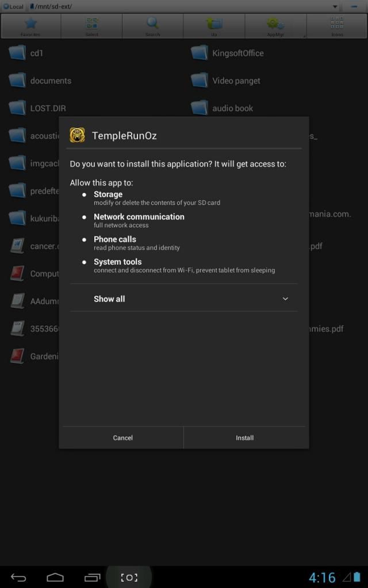
Task: Expand Show all permissions
Action: tap(184, 299)
